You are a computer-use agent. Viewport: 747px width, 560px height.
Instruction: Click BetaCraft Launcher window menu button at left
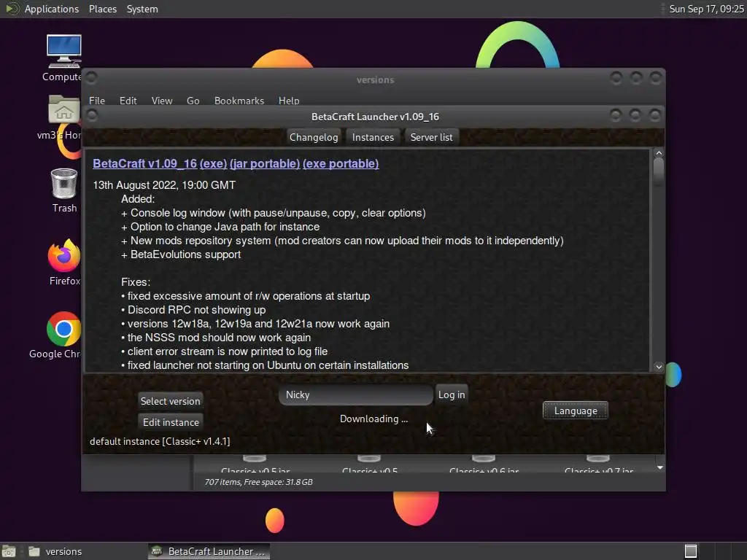click(92, 116)
